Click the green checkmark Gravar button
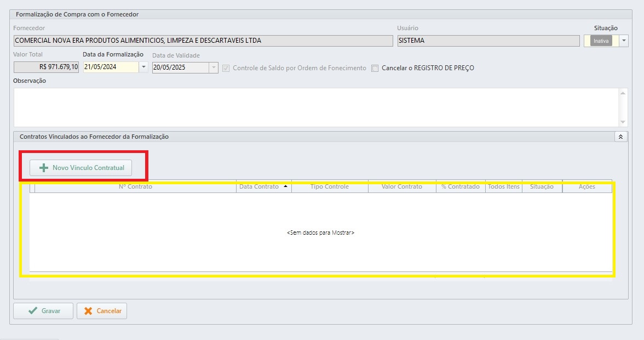This screenshot has width=644, height=340. tap(43, 311)
